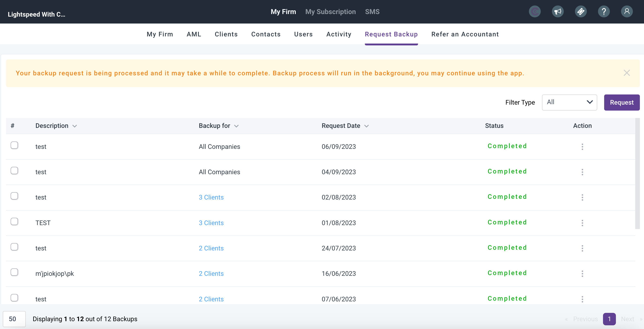The width and height of the screenshot is (644, 329).
Task: Open 3 Clients link for 02/08/2023
Action: coord(211,197)
